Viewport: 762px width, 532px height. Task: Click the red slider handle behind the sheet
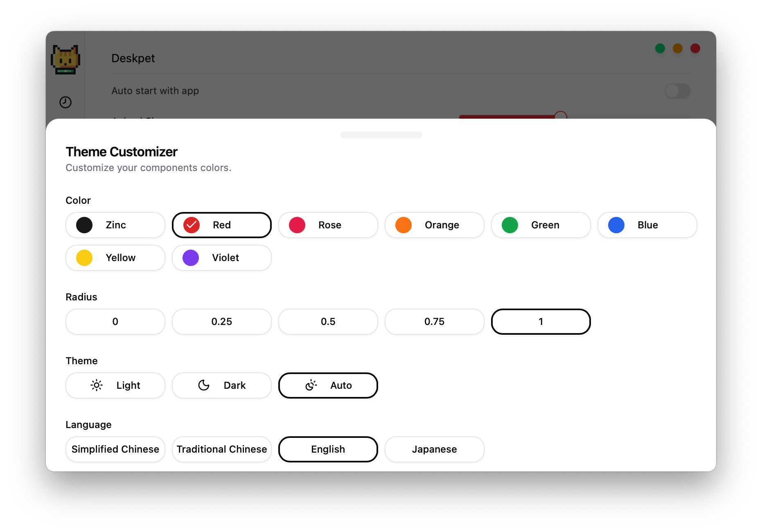[x=561, y=115]
